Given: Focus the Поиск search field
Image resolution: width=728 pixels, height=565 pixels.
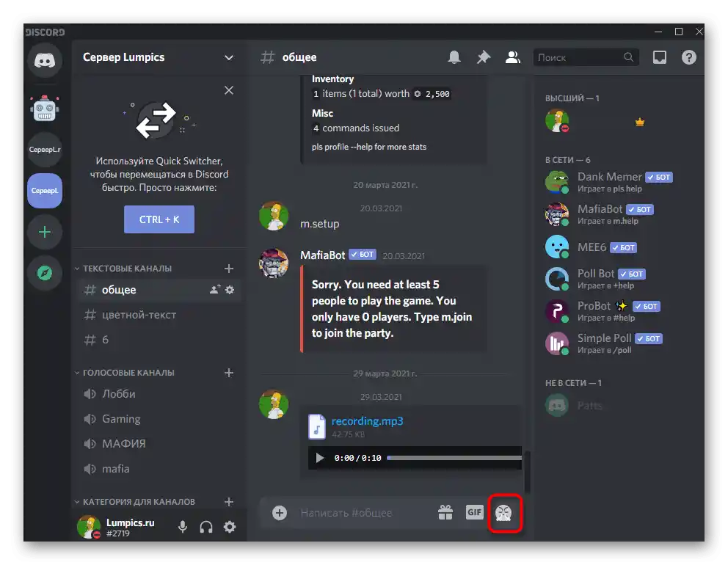Looking at the screenshot, I should [586, 57].
